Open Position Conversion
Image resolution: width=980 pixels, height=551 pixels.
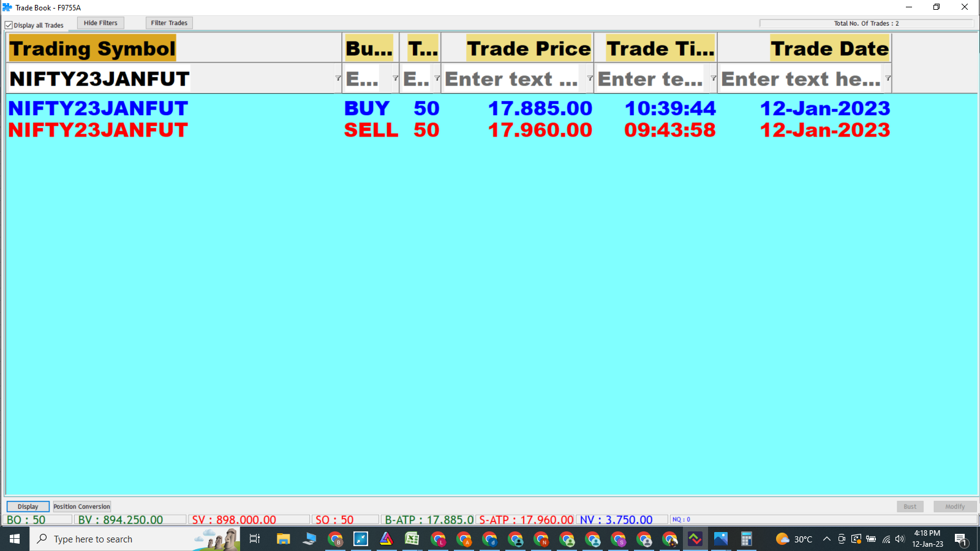coord(81,506)
